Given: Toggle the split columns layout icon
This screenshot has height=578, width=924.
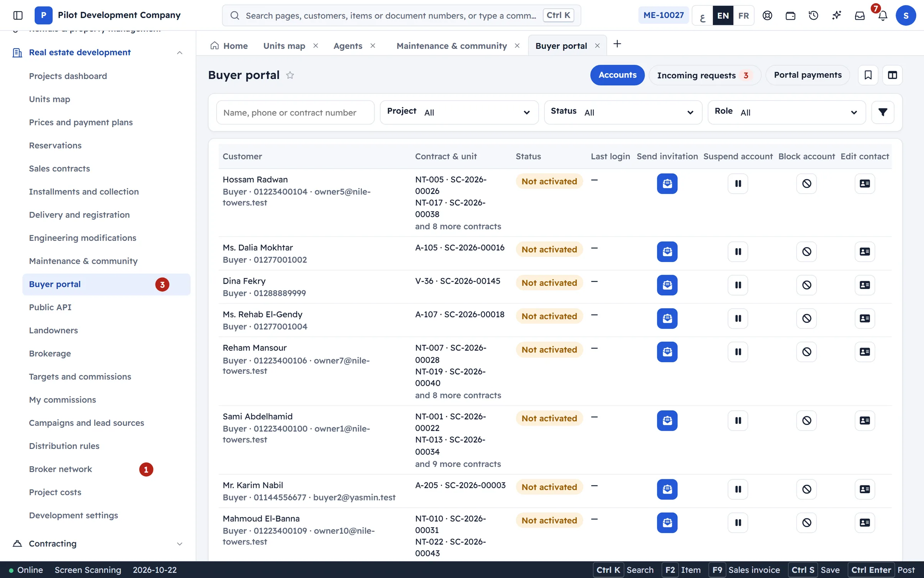Looking at the screenshot, I should [892, 75].
